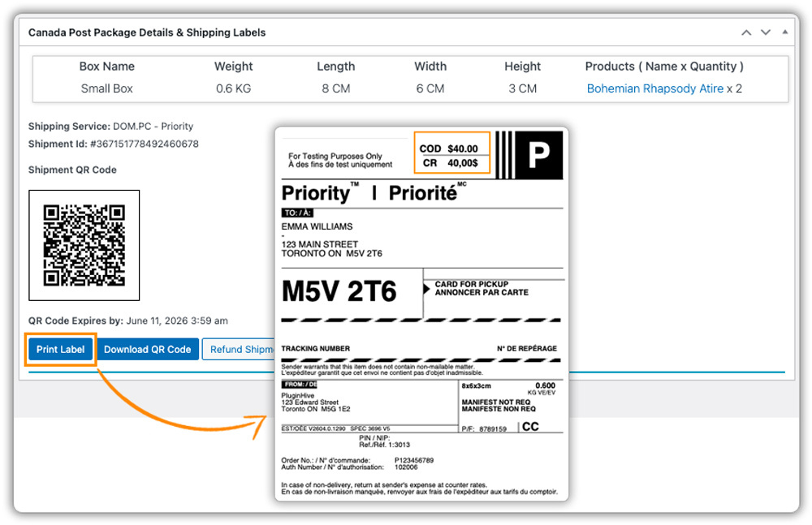Select the '8 CM' length value
Viewport: 812px width, 525px height.
coord(336,88)
